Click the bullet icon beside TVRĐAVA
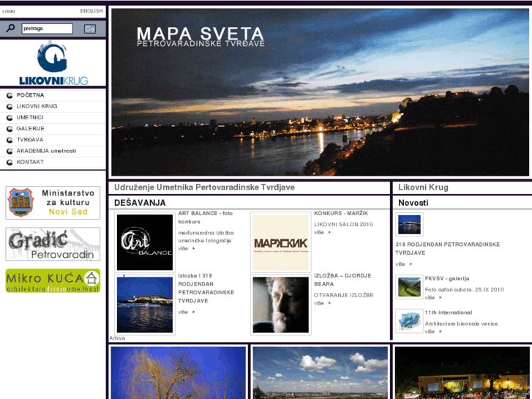 point(10,141)
